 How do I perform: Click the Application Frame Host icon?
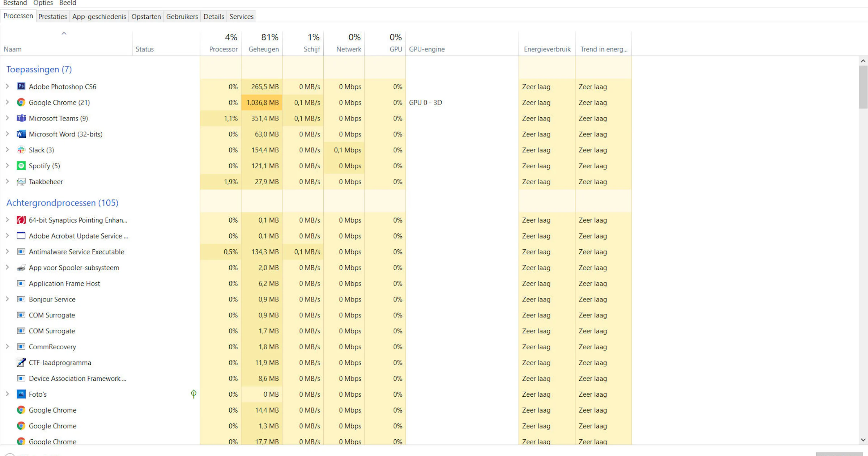pyautogui.click(x=21, y=283)
